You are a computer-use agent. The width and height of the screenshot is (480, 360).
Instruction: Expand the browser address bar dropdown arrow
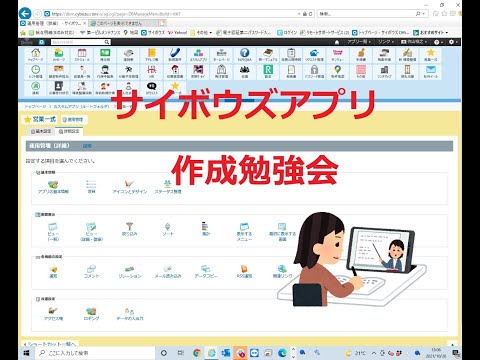pyautogui.click(x=299, y=14)
